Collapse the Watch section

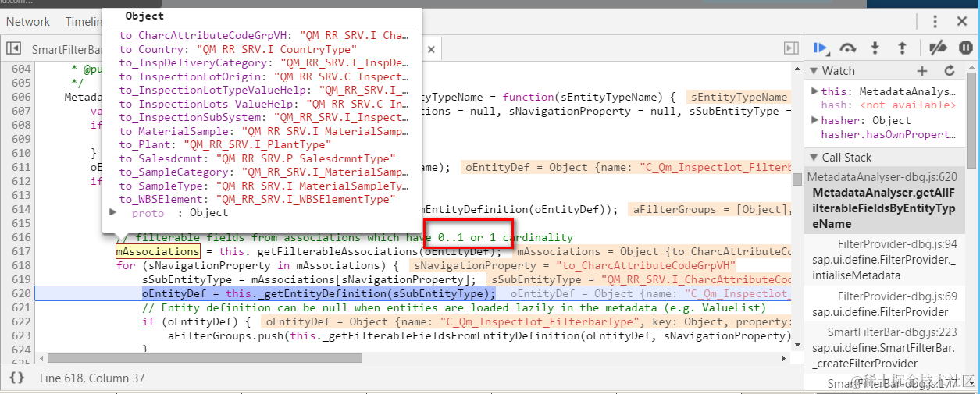(814, 71)
